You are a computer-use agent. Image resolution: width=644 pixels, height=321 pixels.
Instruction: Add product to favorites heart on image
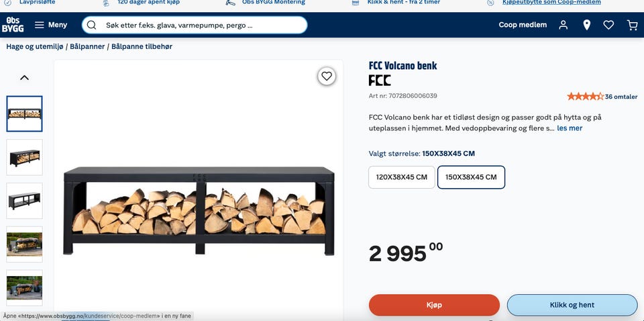tap(327, 77)
